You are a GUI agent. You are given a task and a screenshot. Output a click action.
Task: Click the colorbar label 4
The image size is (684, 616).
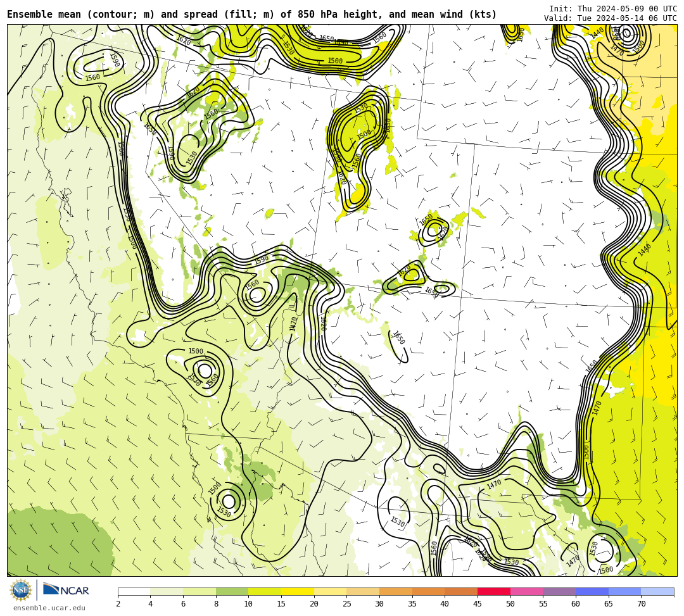pyautogui.click(x=151, y=604)
